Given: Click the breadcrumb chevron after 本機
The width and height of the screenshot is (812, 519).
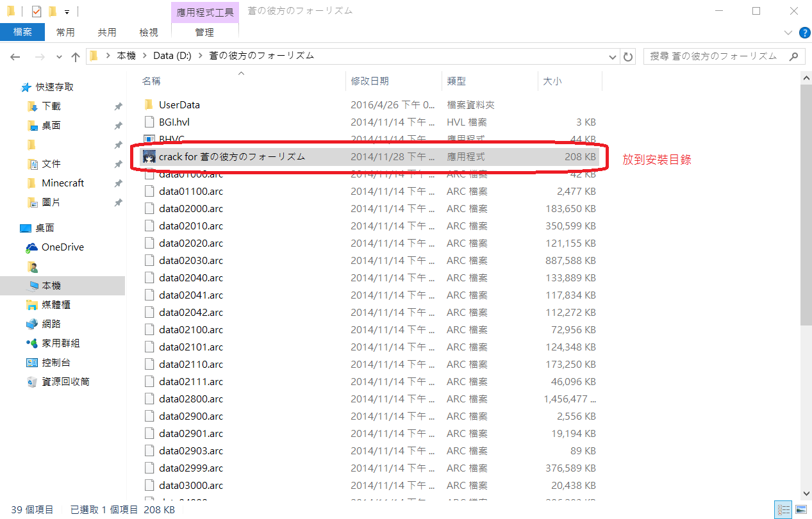Looking at the screenshot, I should pyautogui.click(x=145, y=56).
